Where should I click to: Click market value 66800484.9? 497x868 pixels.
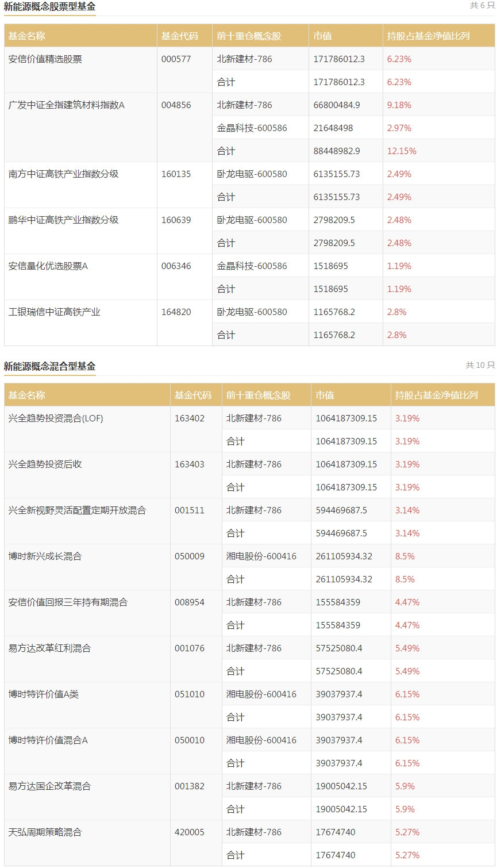337,105
